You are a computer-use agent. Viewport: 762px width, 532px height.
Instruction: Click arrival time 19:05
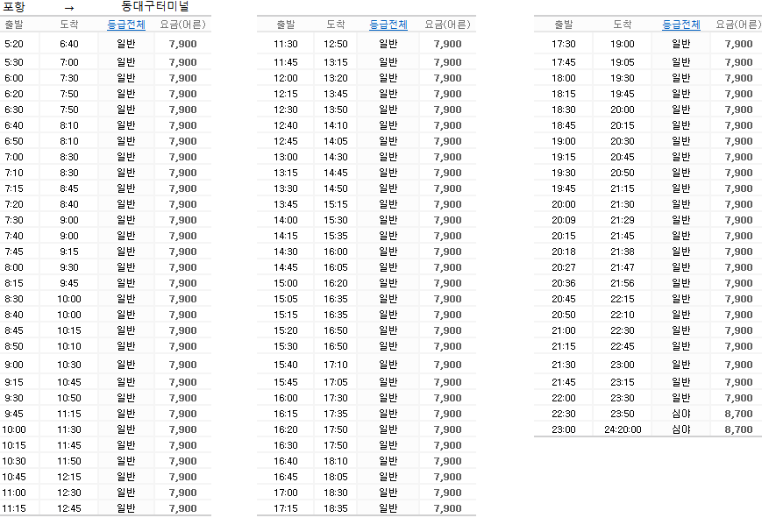[623, 62]
